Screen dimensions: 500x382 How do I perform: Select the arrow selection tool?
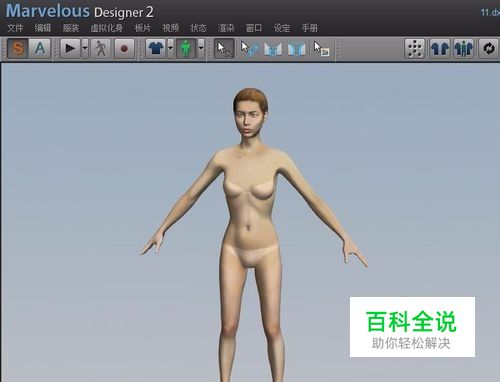[224, 49]
